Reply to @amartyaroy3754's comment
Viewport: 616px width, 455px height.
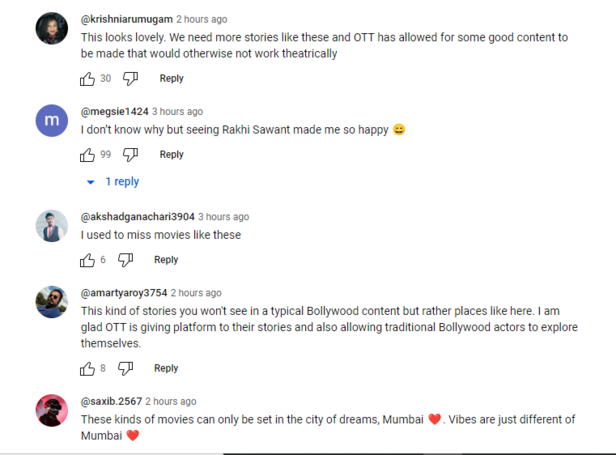[166, 368]
